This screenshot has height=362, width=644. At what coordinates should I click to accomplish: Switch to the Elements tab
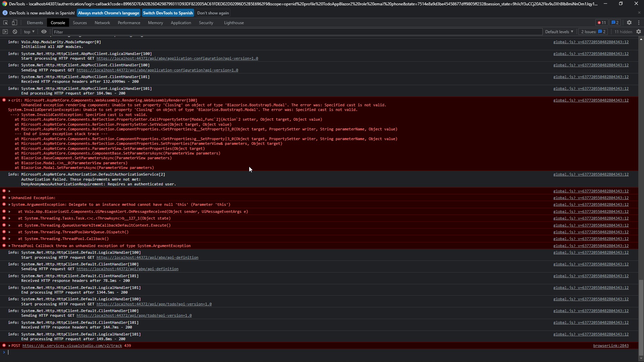(35, 23)
